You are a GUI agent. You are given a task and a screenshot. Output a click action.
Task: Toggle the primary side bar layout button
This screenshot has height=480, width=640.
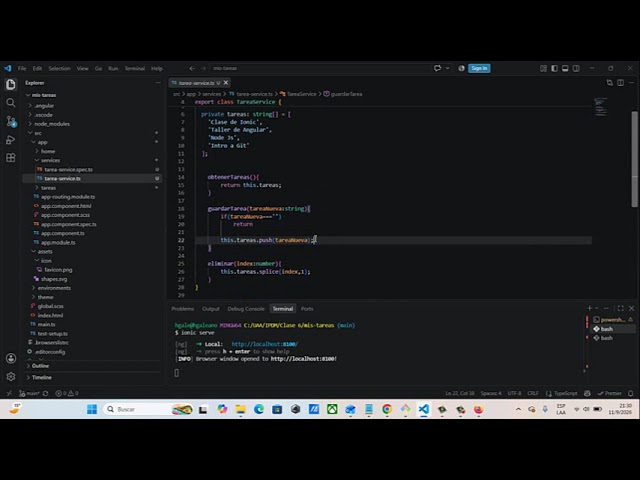click(x=554, y=69)
